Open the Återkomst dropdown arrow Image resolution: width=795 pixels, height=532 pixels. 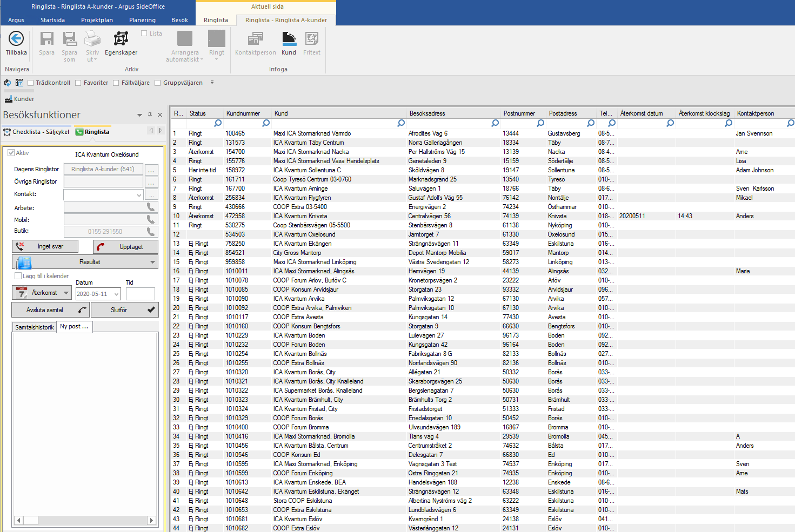tap(66, 293)
